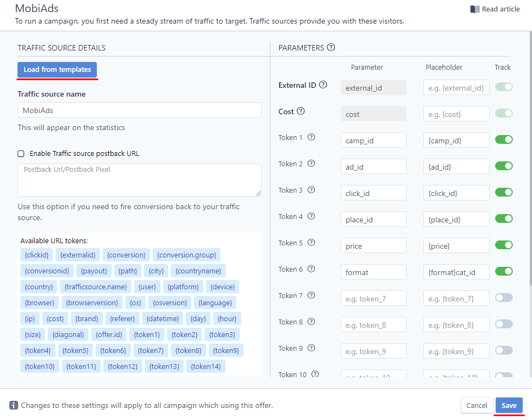Edit the Token 5 parameter price field
The width and height of the screenshot is (532, 420).
(374, 245)
